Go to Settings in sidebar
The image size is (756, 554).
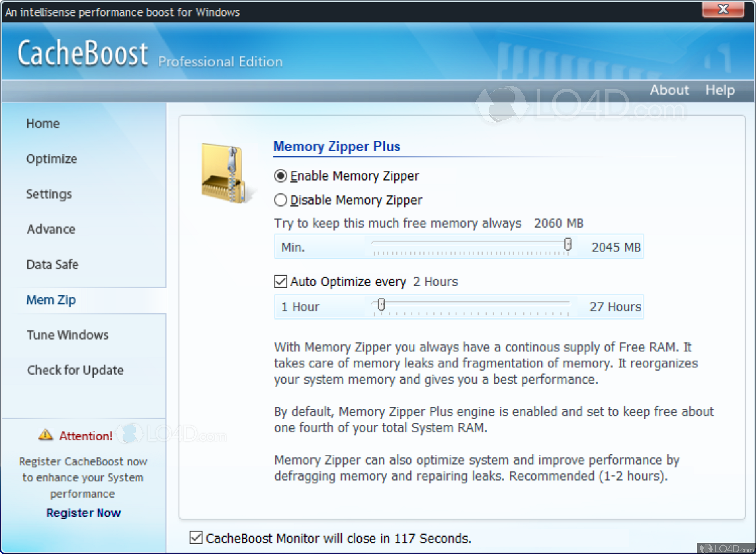click(49, 194)
